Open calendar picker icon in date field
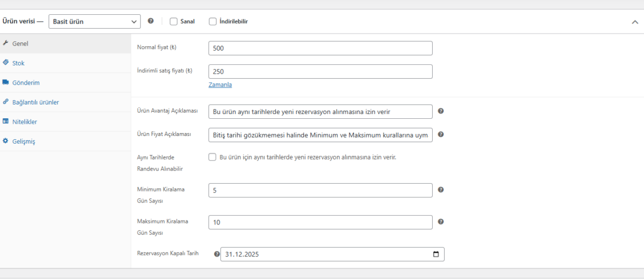 [x=436, y=254]
